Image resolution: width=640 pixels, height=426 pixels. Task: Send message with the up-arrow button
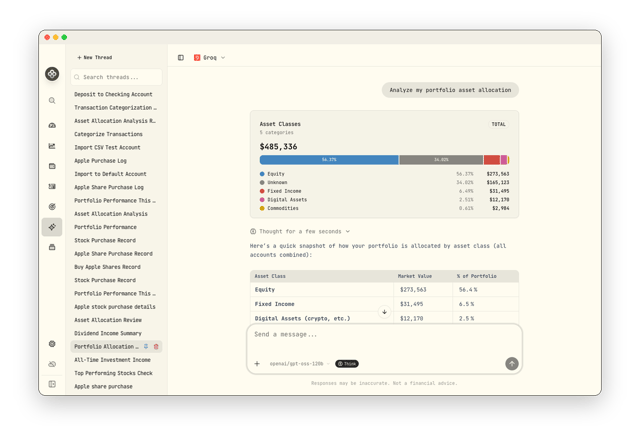click(x=512, y=364)
